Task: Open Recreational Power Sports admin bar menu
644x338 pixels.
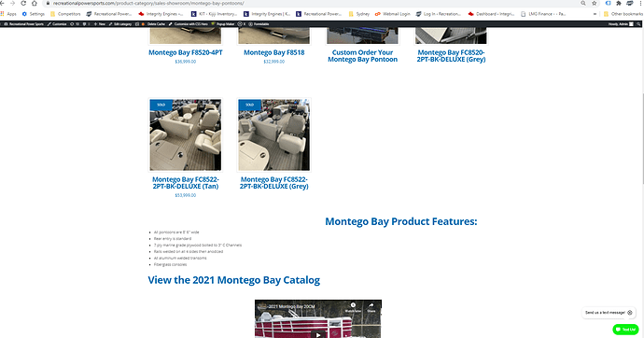Action: tap(24, 24)
